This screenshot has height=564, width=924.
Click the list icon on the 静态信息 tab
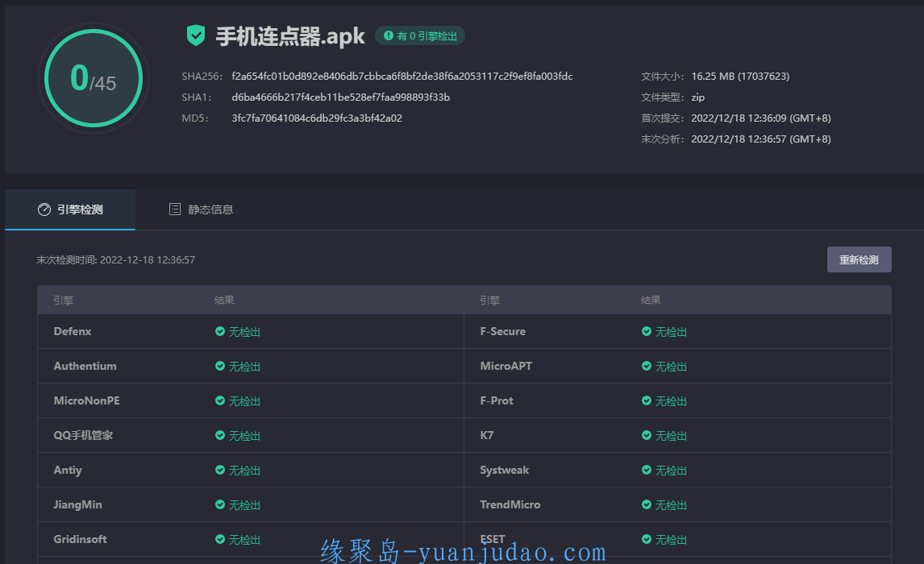pos(174,209)
